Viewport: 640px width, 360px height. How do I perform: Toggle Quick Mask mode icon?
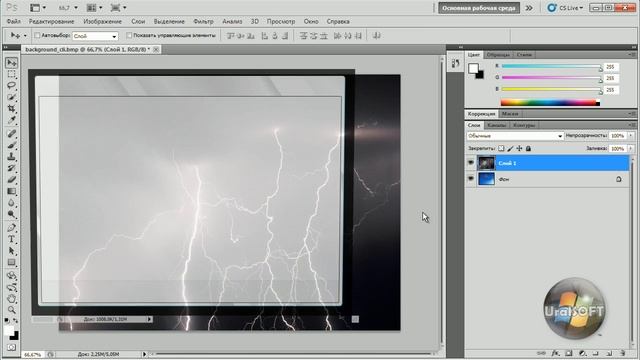click(x=11, y=347)
